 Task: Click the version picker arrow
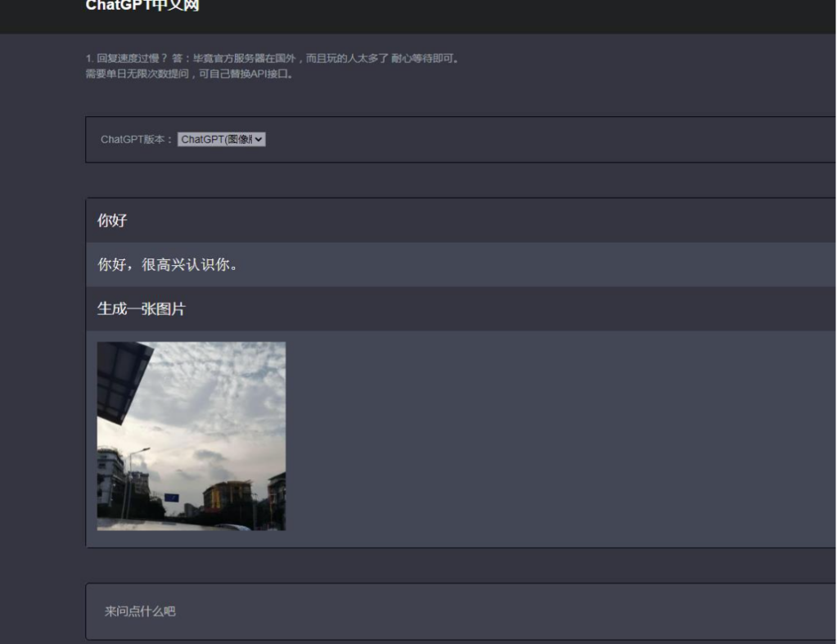tap(260, 139)
